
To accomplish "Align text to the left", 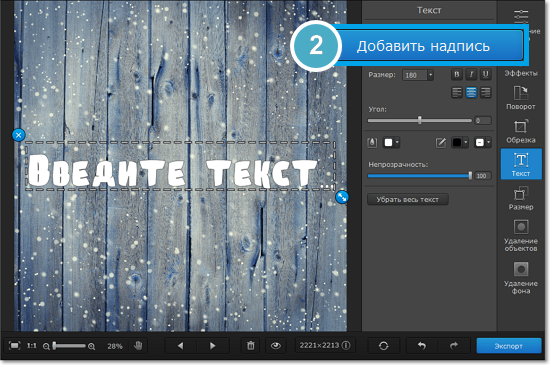I will (x=457, y=93).
